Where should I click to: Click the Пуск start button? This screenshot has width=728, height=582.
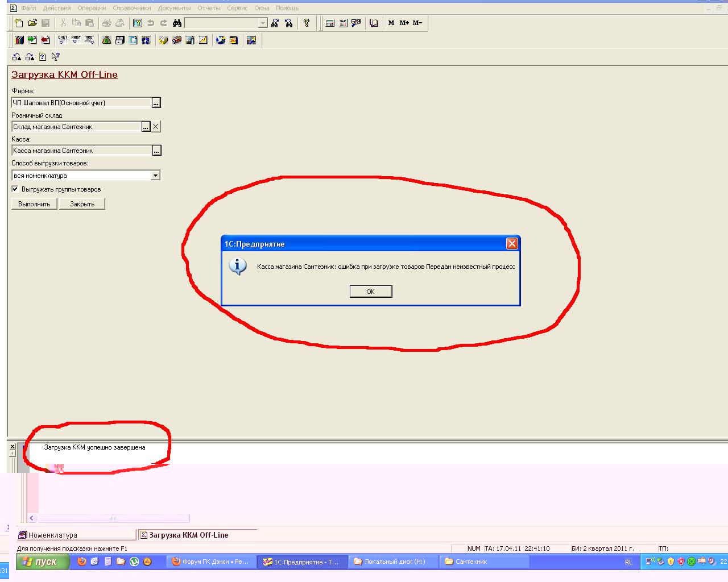pyautogui.click(x=42, y=562)
